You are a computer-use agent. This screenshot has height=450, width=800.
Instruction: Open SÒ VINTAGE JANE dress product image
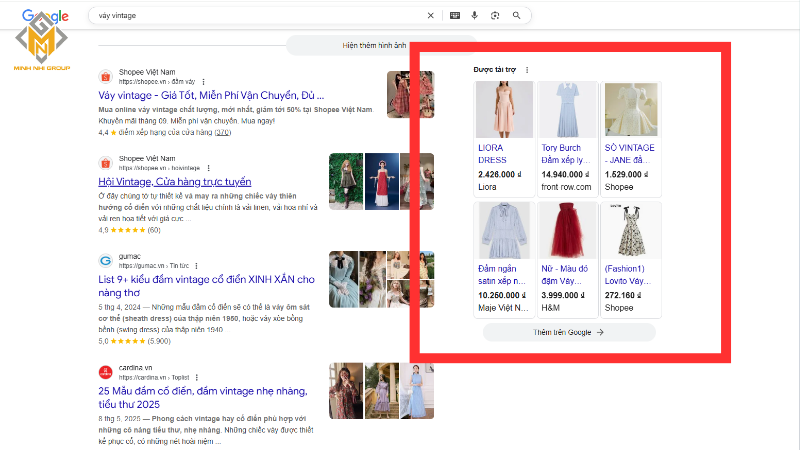click(631, 110)
